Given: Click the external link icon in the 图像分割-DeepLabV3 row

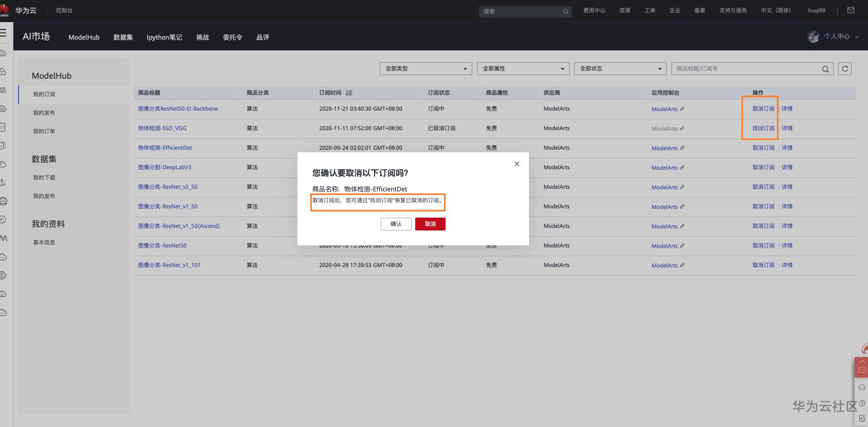Looking at the screenshot, I should pos(682,167).
